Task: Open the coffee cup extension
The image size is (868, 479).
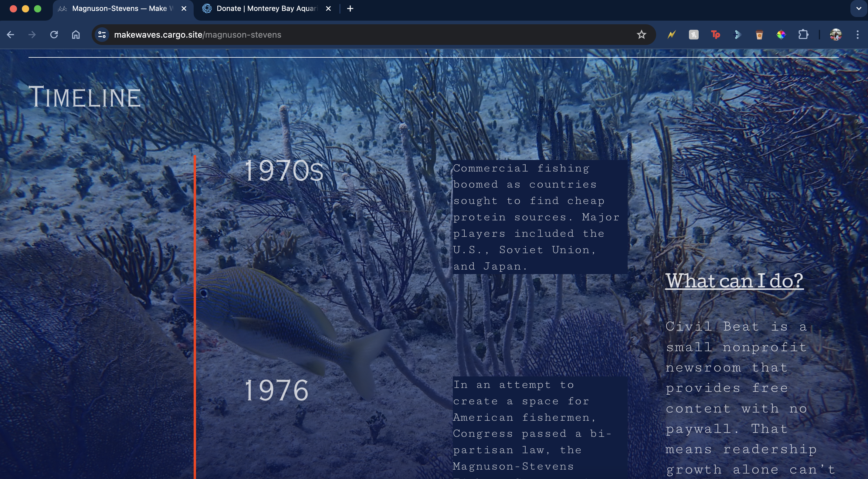Action: [759, 35]
